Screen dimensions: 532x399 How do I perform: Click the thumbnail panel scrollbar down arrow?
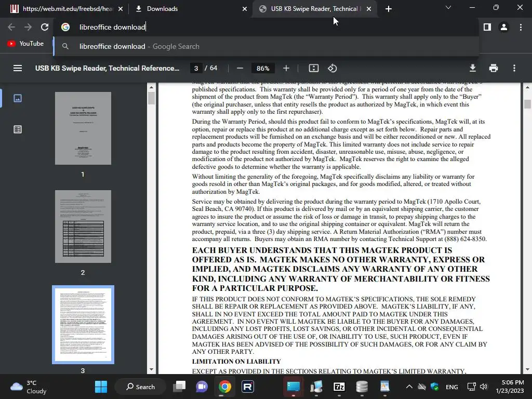pyautogui.click(x=151, y=370)
